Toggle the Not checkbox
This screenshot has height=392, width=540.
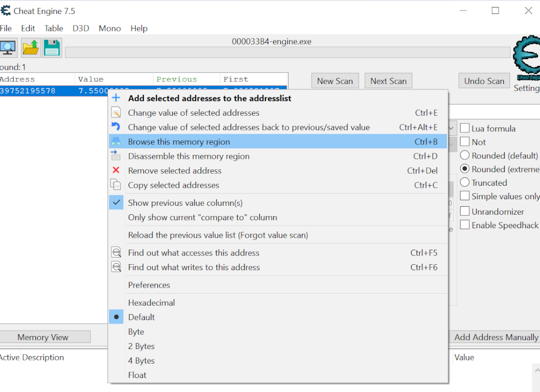click(464, 142)
